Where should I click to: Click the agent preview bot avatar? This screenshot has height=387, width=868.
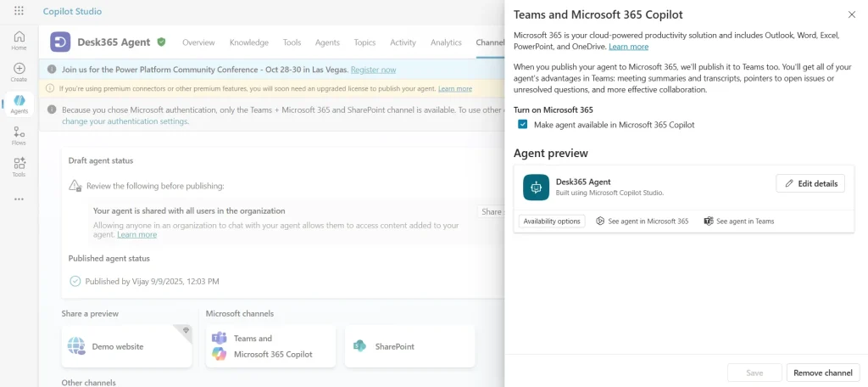click(x=536, y=188)
